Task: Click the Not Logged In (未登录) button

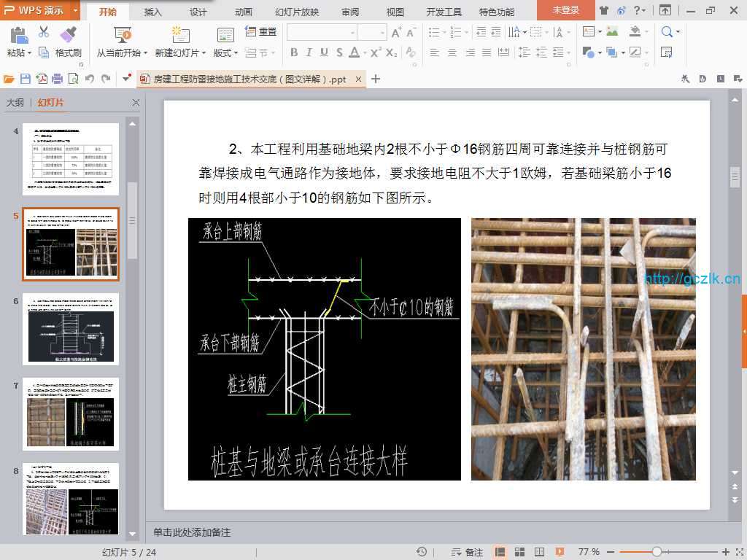Action: [x=565, y=10]
